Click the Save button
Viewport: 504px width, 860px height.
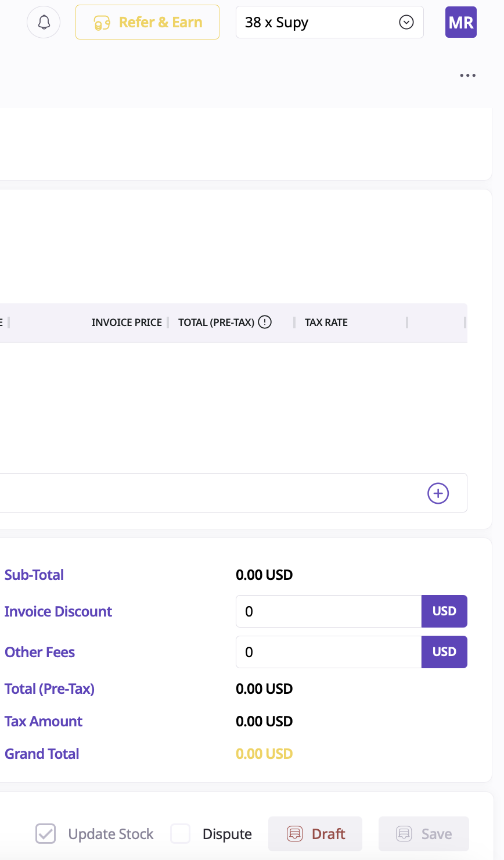coord(423,834)
